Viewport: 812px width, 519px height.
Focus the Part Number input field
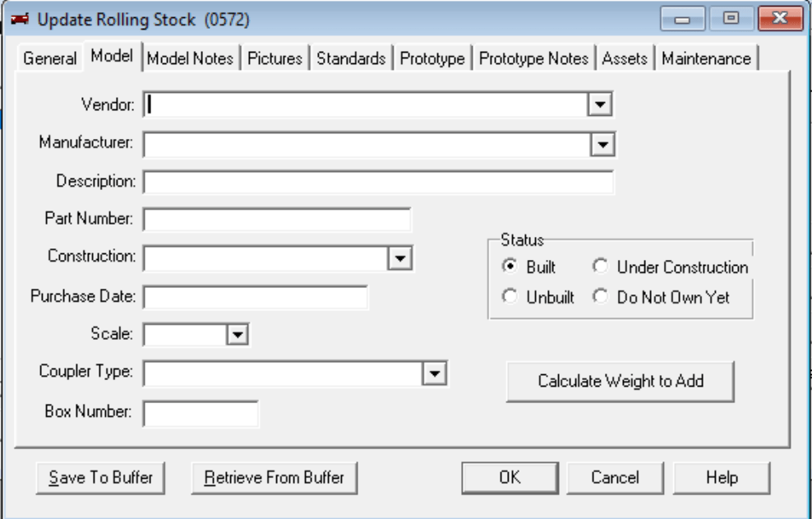(276, 220)
